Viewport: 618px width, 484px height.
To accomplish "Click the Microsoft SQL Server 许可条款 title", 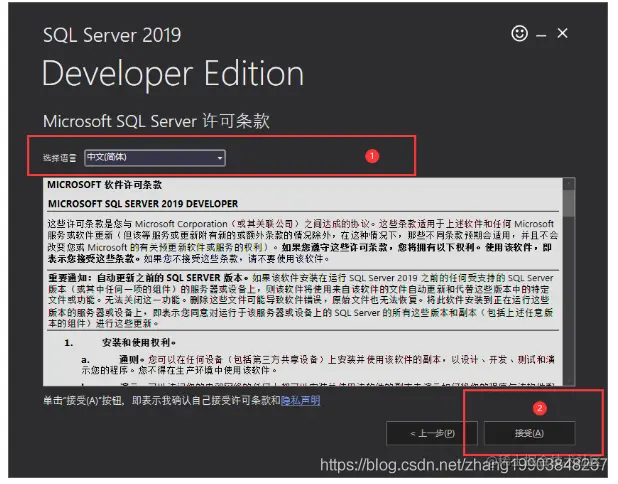I will 156,121.
